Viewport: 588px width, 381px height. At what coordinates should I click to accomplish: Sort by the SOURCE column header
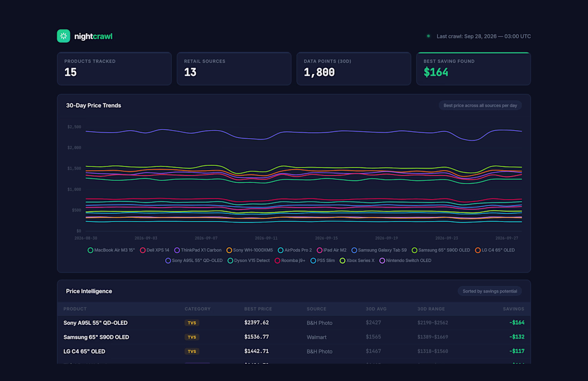point(316,309)
